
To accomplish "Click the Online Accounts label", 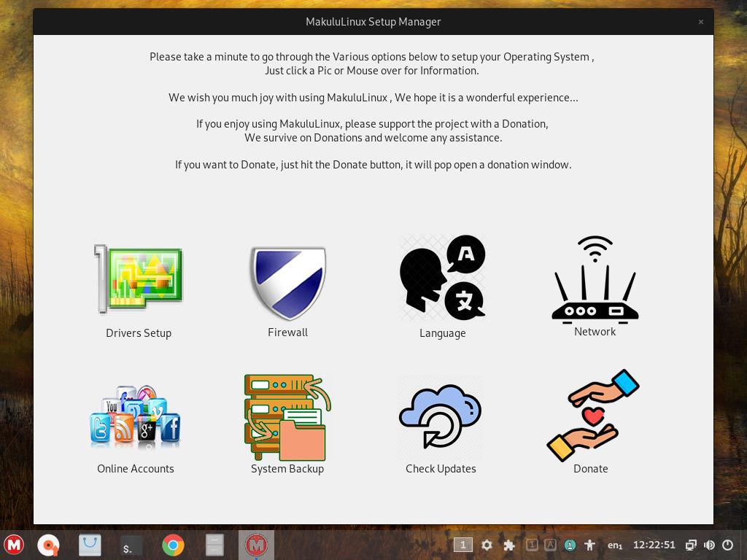I will pyautogui.click(x=136, y=469).
